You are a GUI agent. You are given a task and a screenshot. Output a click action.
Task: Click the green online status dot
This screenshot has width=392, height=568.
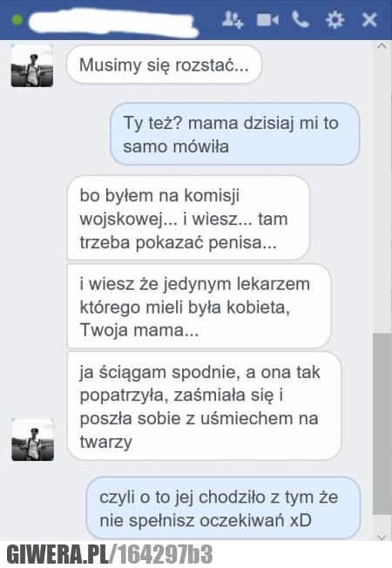17,19
